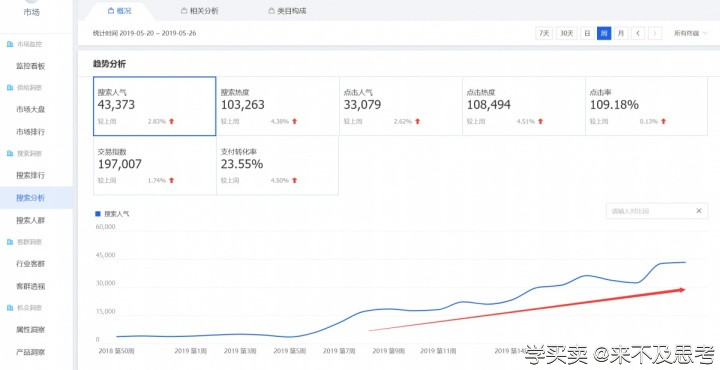Click the icon on 类目构成 tab
The image size is (720, 370).
271,11
